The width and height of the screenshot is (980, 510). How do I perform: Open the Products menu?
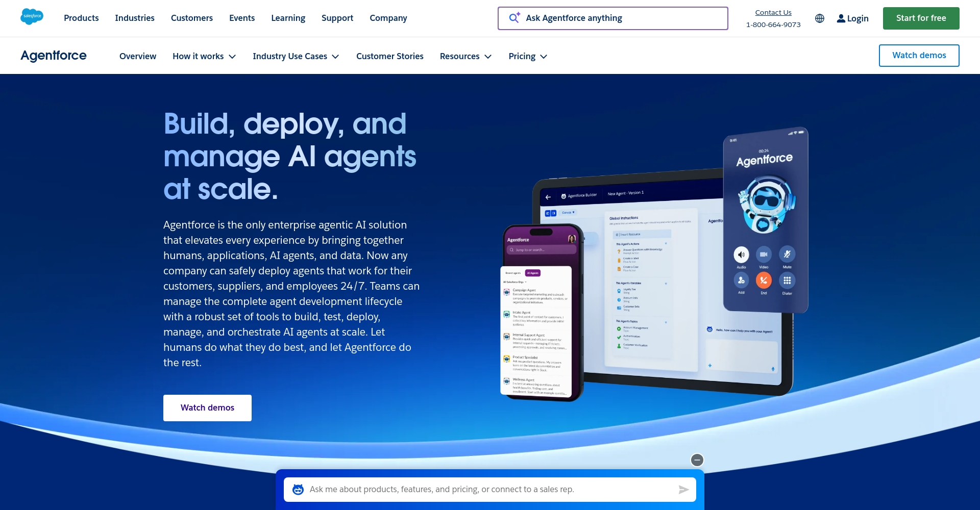click(x=81, y=18)
